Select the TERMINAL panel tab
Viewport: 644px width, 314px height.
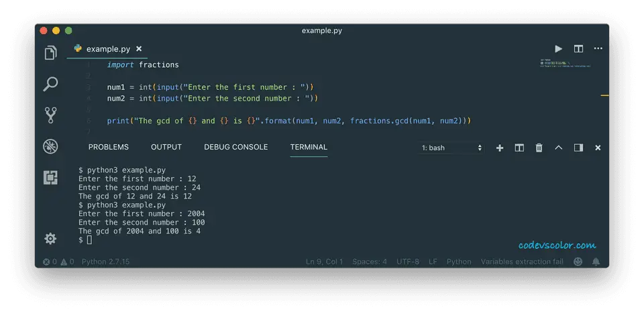(x=309, y=147)
